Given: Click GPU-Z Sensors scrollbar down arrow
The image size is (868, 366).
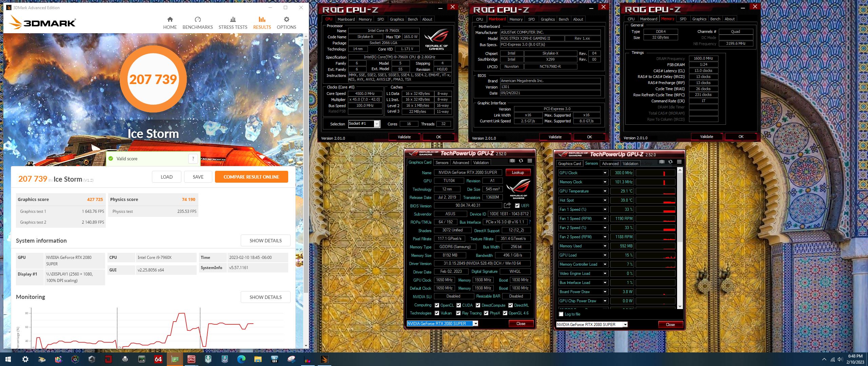Looking at the screenshot, I should [x=680, y=306].
